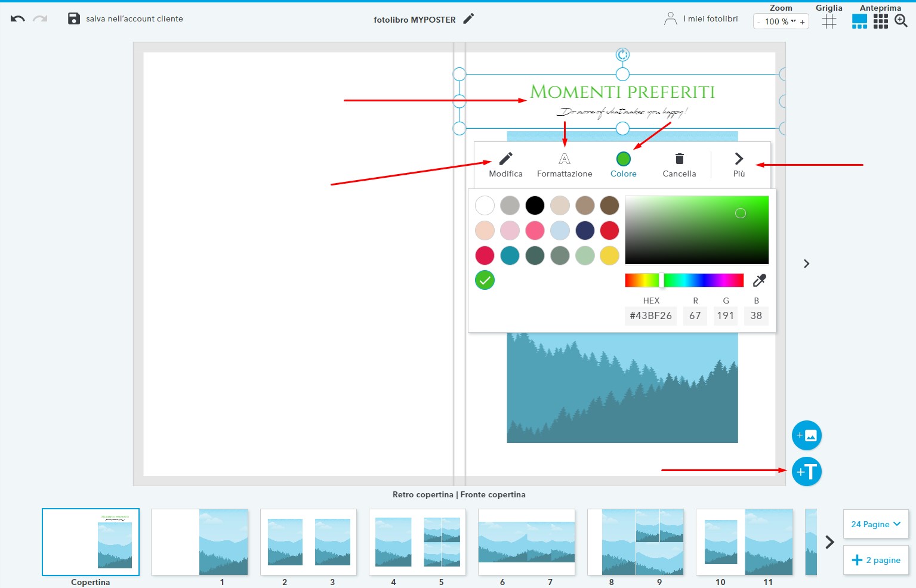Open the 100 % zoom dropdown

(780, 21)
